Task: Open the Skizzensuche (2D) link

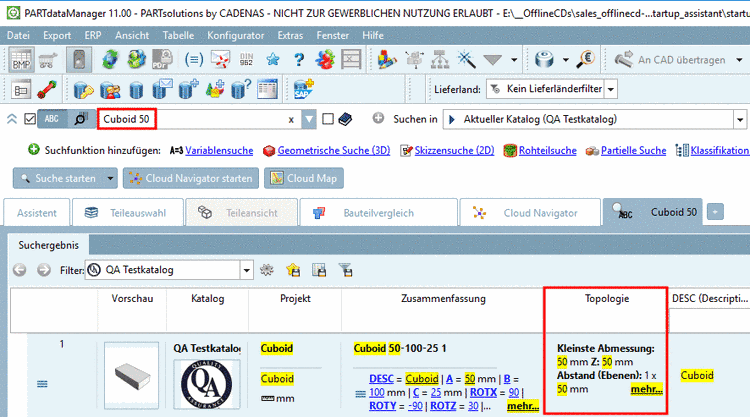Action: point(454,151)
